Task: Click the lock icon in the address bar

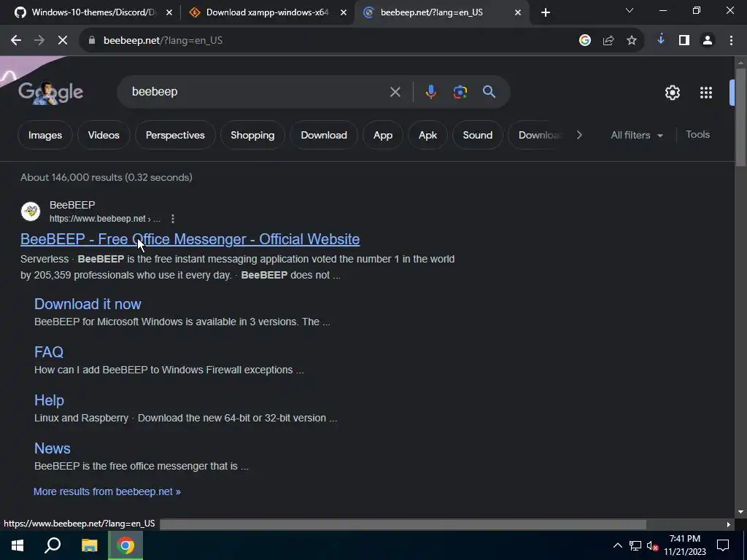Action: (x=92, y=41)
